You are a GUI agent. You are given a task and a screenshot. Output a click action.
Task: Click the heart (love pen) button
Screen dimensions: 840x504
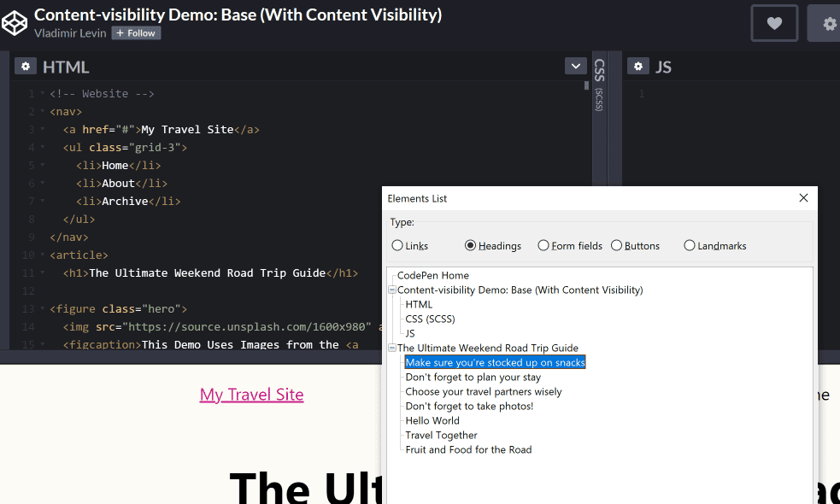tap(774, 23)
